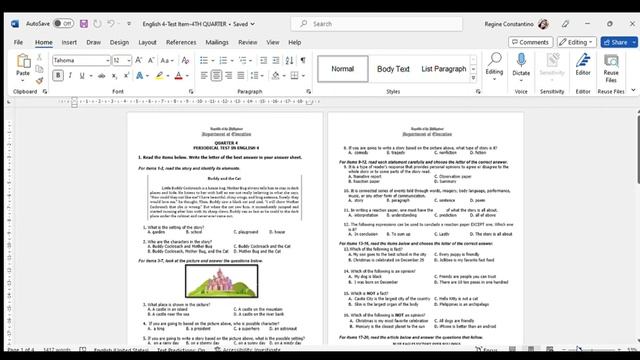Click the Sort A-Z icon
The height and width of the screenshot is (360, 640).
(x=289, y=60)
